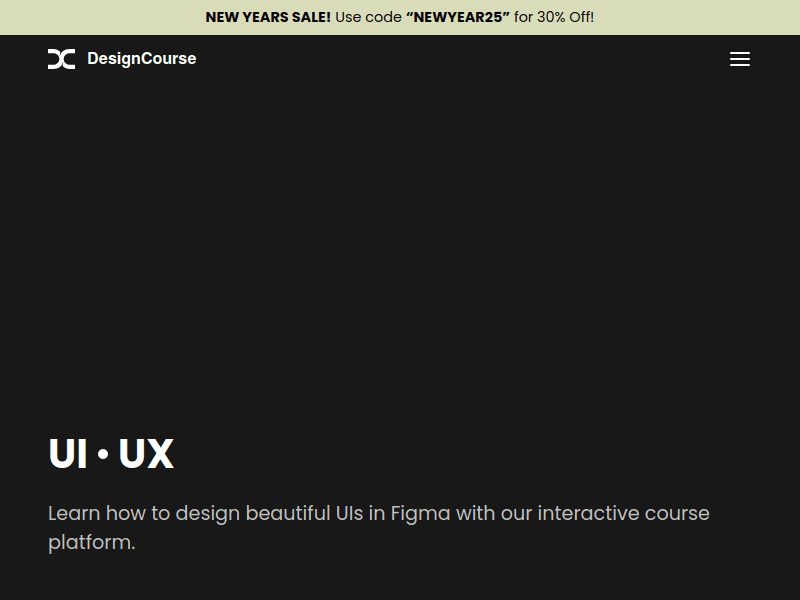Image resolution: width=800 pixels, height=600 pixels.
Task: Tap the DesignCourse brand symbol
Action: coord(61,59)
